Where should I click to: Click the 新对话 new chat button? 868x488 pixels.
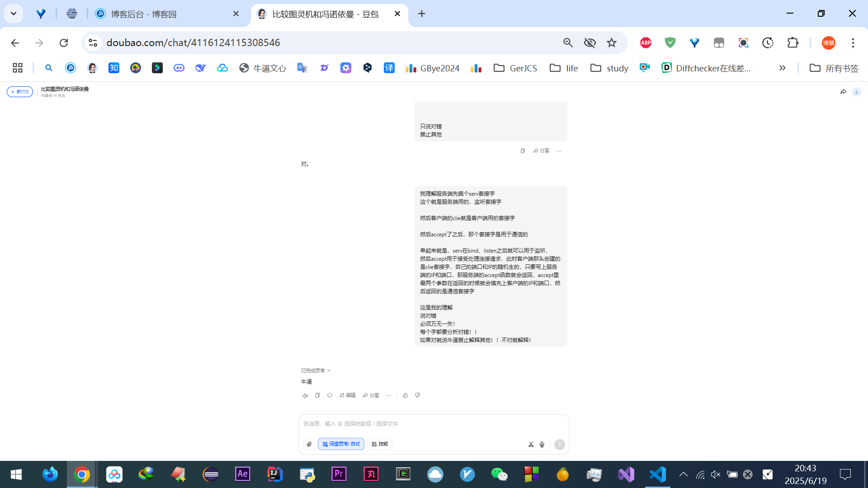(x=20, y=92)
